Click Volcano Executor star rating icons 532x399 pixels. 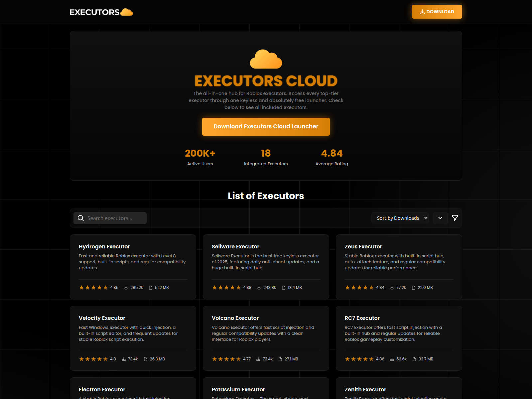coord(226,359)
